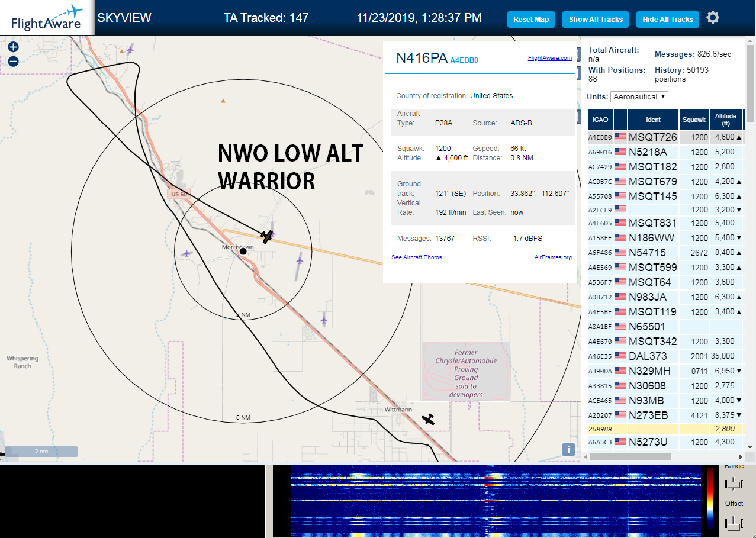Click the Morristown receiver location dot

(243, 252)
